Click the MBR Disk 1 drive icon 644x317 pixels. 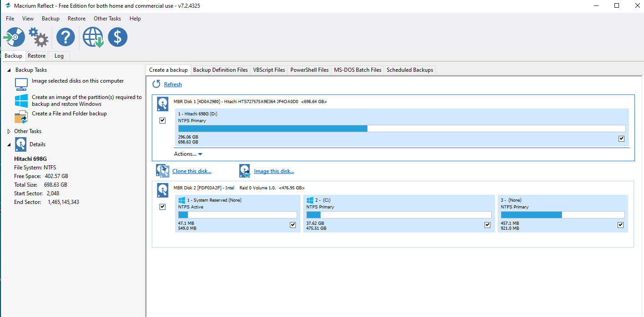click(x=163, y=104)
